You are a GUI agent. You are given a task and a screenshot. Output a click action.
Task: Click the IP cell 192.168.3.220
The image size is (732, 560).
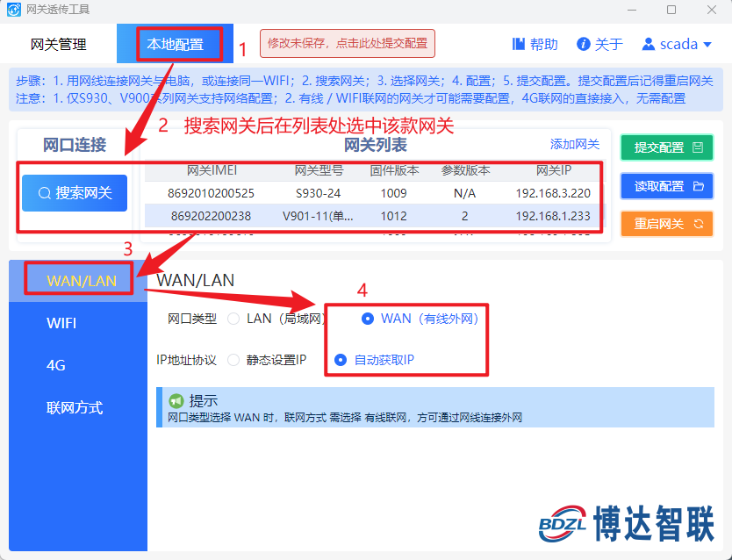[x=553, y=193]
